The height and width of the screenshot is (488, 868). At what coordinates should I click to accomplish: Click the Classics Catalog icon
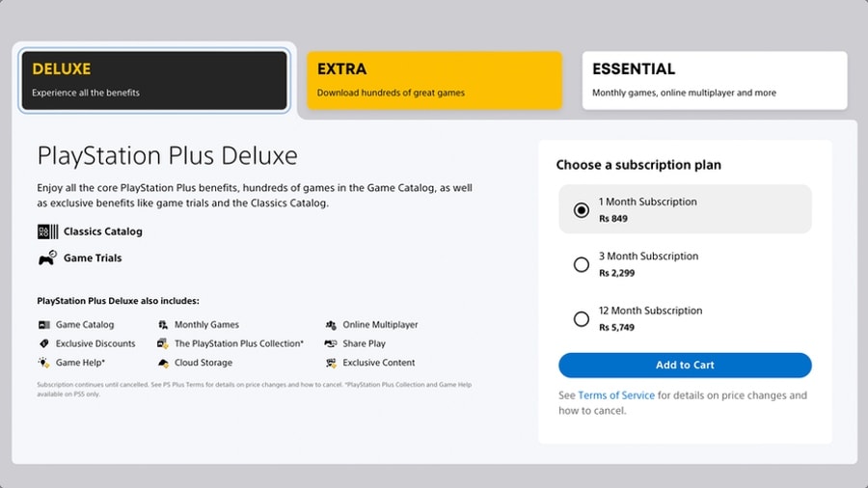click(47, 231)
